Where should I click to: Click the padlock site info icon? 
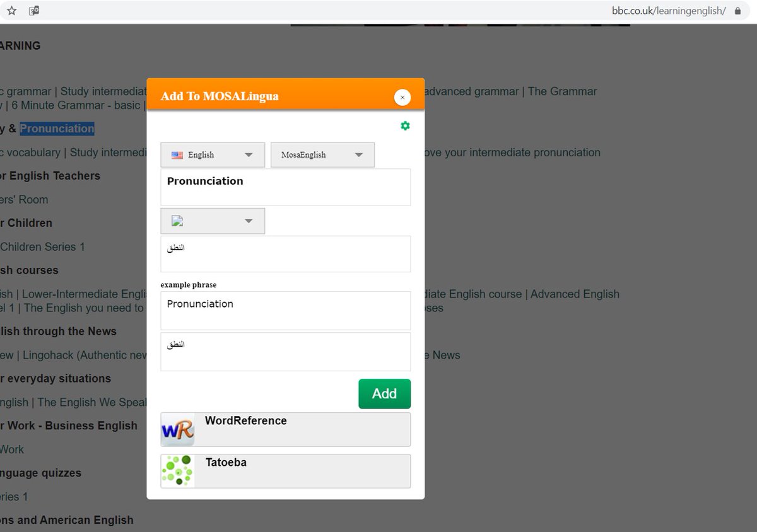tap(737, 11)
